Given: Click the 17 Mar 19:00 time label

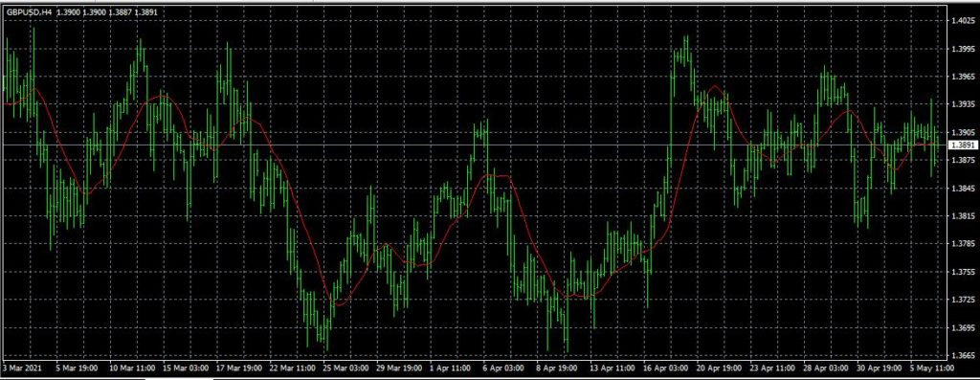Looking at the screenshot, I should tap(240, 369).
